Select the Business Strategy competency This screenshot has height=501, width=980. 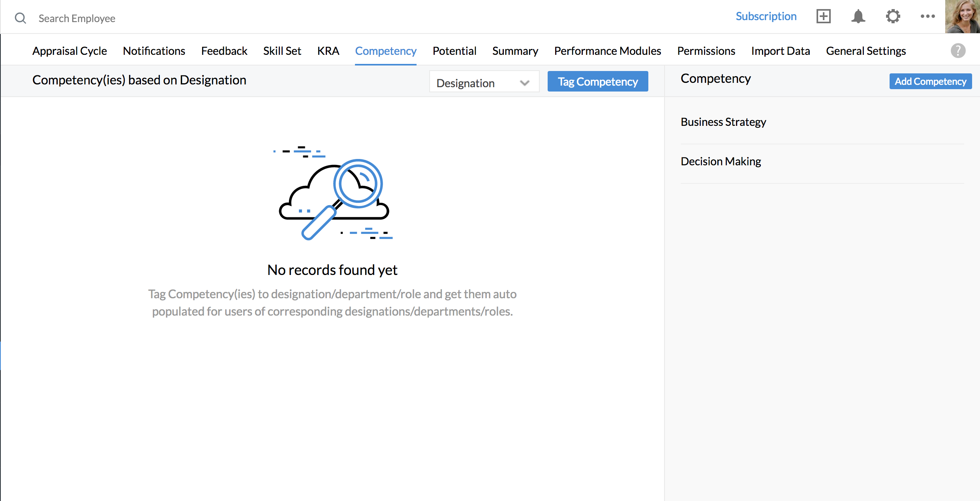click(x=723, y=122)
